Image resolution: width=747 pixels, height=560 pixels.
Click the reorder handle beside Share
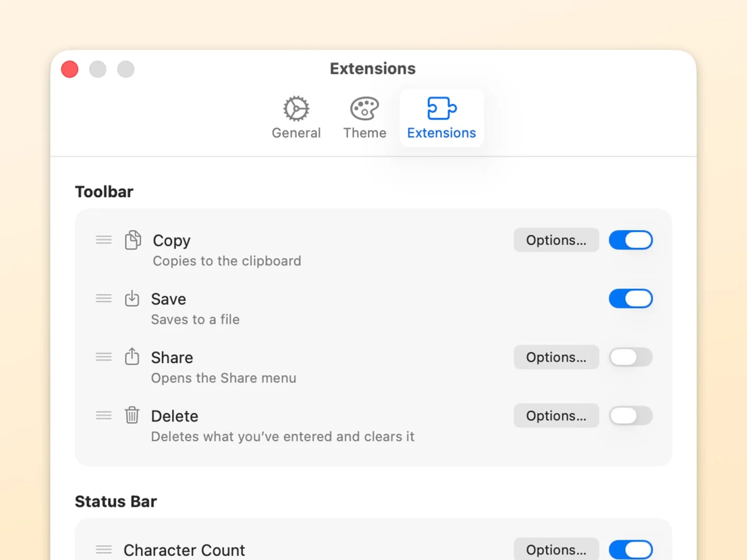pyautogui.click(x=104, y=357)
